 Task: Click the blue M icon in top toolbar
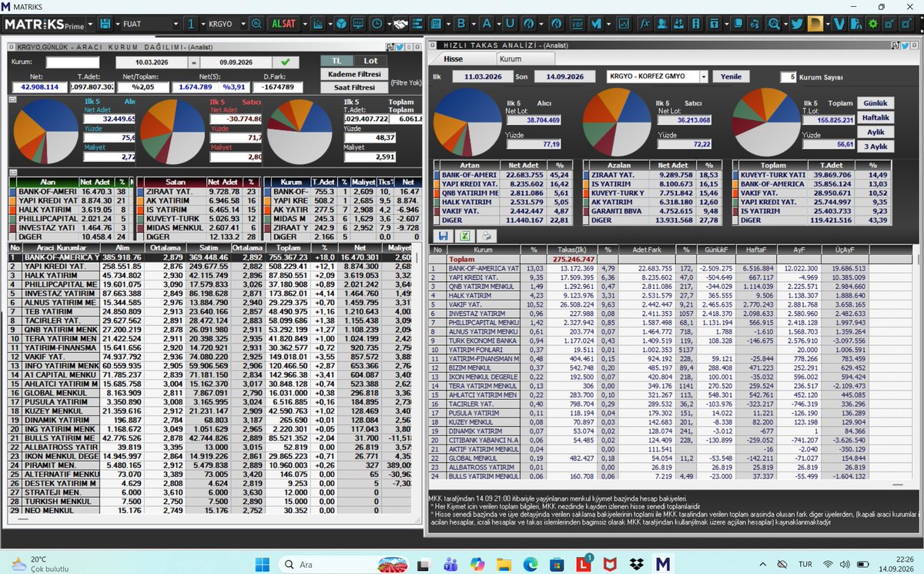[596, 24]
